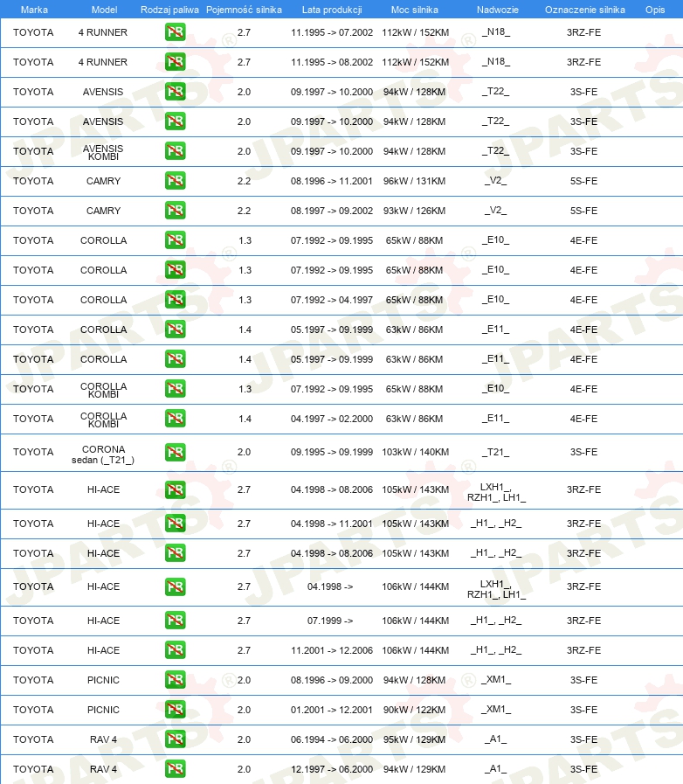The height and width of the screenshot is (784, 683).
Task: Click petrol icon in RAV 4 94kW / 129KM row
Action: (x=175, y=769)
